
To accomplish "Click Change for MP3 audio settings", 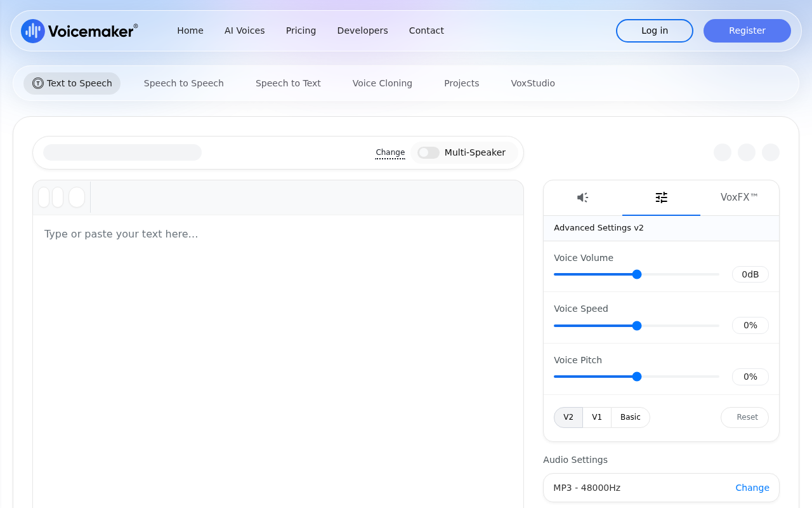I will tap(752, 488).
